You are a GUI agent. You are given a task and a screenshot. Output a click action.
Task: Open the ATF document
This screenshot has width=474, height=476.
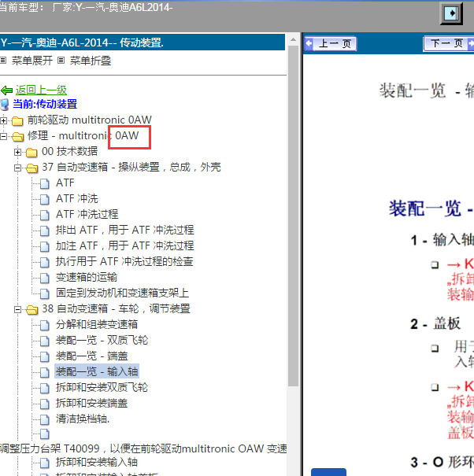click(x=65, y=183)
